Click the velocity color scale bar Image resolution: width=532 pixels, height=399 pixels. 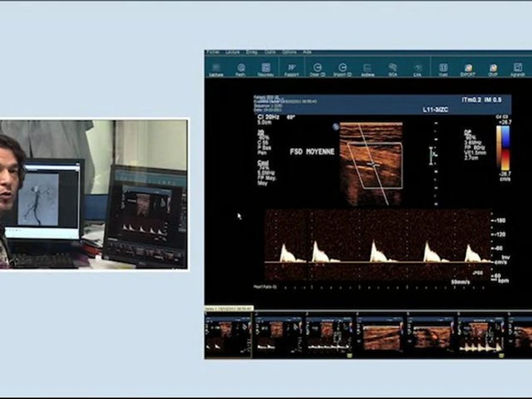pyautogui.click(x=503, y=149)
